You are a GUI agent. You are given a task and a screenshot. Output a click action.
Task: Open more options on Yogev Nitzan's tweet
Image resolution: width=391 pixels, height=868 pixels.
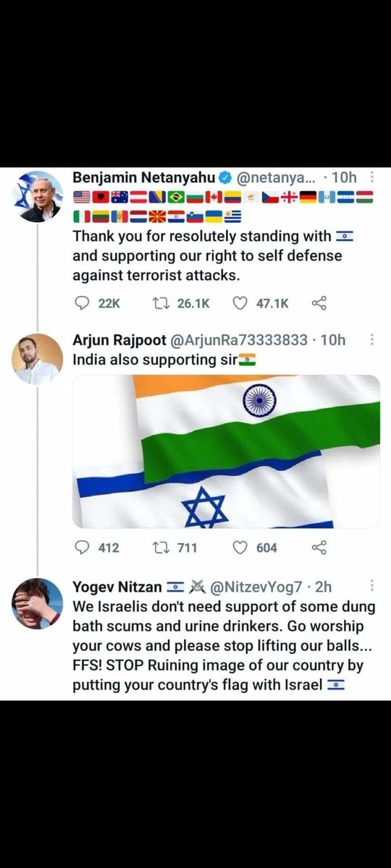tap(372, 585)
